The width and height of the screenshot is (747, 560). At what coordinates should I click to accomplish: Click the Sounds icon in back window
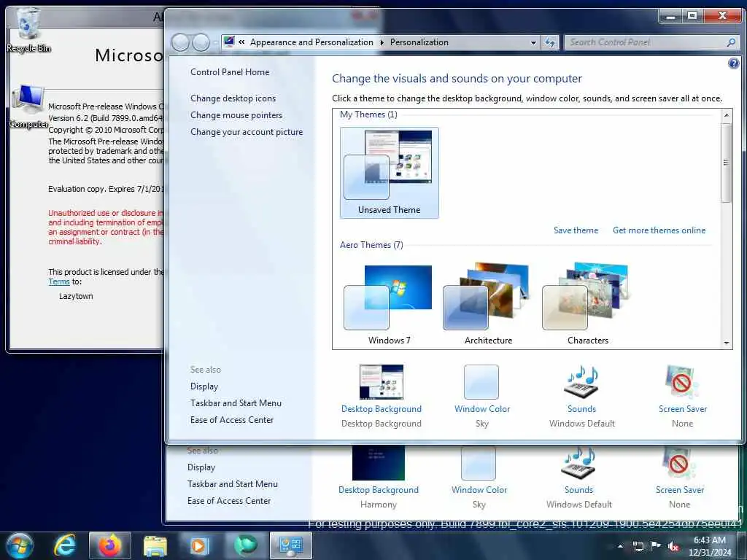tap(578, 463)
